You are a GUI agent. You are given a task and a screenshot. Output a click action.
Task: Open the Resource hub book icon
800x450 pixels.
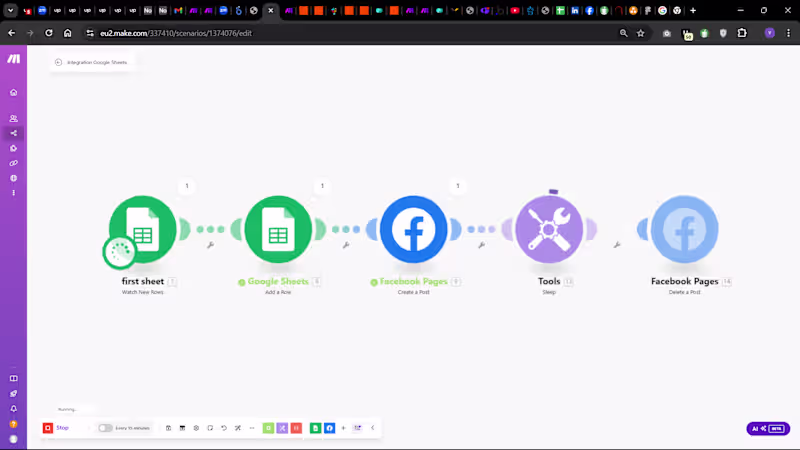click(13, 379)
